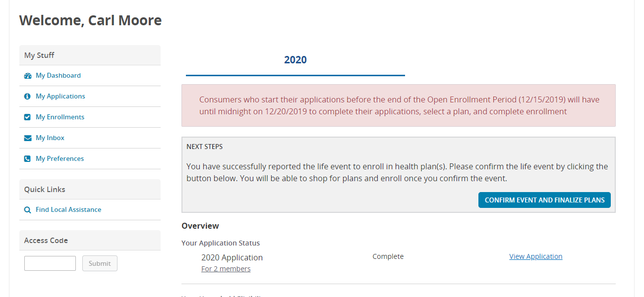Open My Inbox
This screenshot has width=644, height=297.
tap(50, 138)
